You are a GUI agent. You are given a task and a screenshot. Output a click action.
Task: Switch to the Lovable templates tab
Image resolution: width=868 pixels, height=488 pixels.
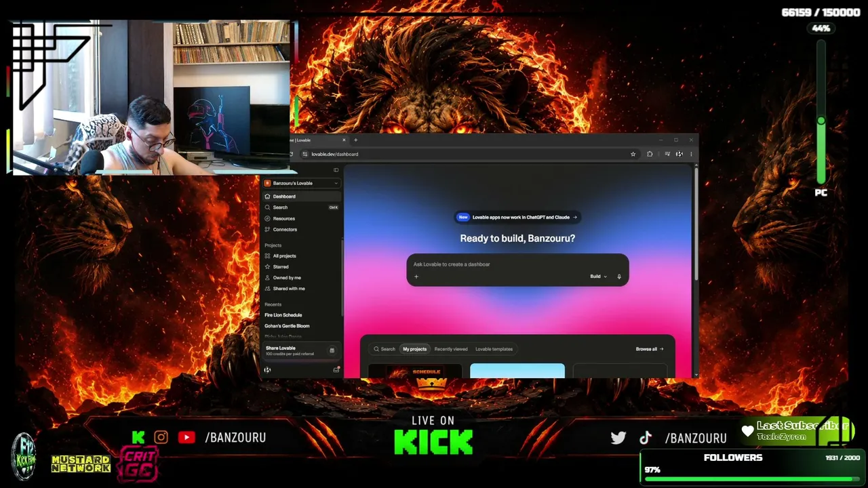(x=494, y=349)
